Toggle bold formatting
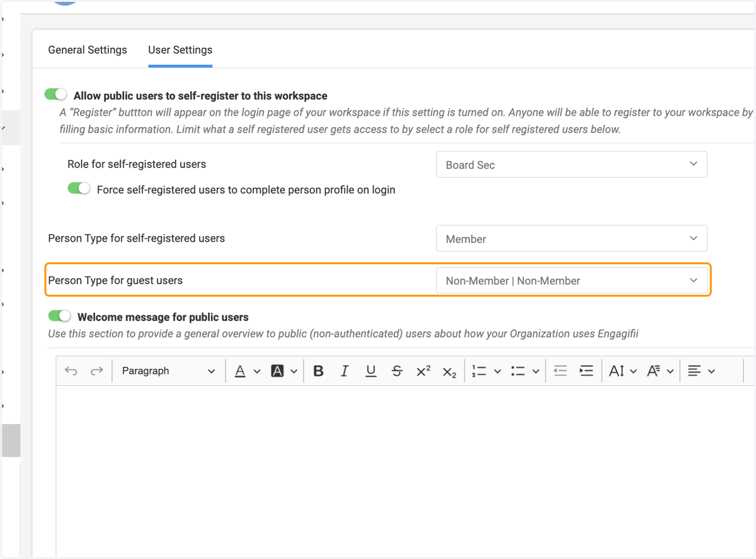The image size is (756, 559). pos(319,371)
